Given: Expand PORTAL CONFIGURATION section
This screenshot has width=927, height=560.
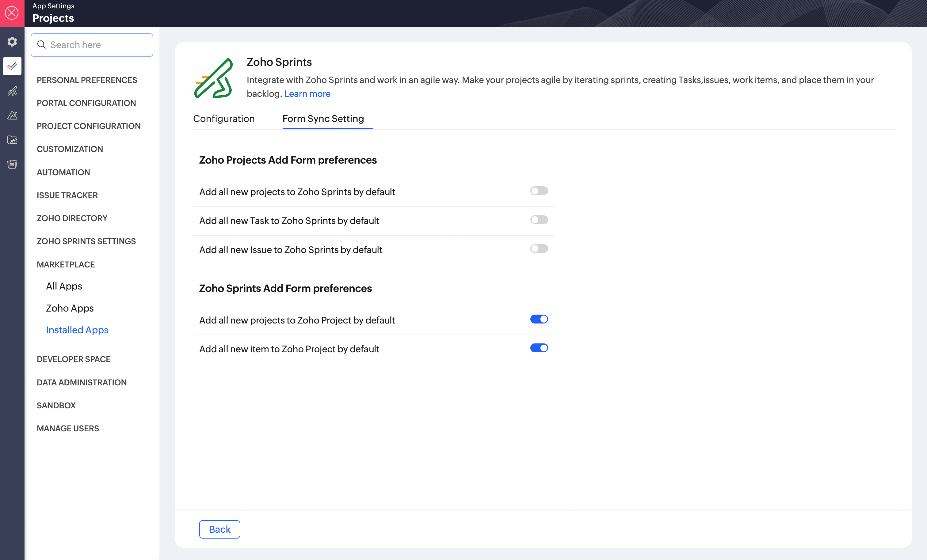Looking at the screenshot, I should point(86,103).
